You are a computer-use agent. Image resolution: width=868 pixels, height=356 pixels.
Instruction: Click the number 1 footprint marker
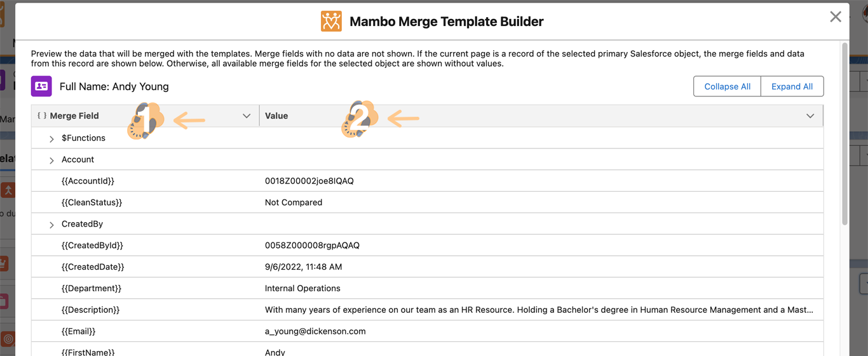click(x=146, y=119)
